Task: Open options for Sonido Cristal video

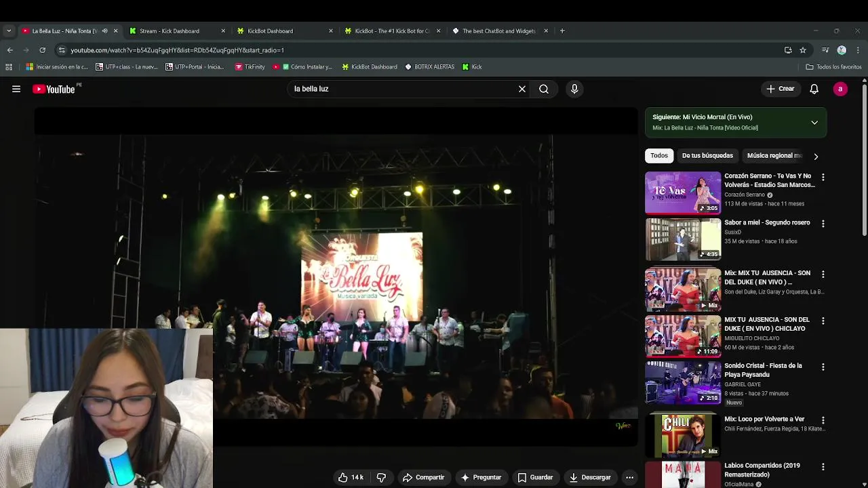Action: [x=823, y=367]
